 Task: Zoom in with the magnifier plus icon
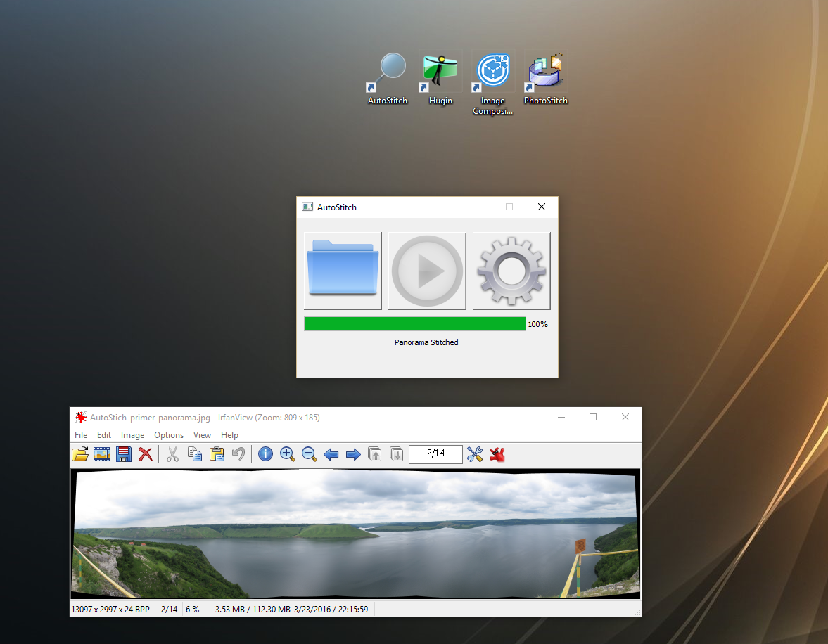287,454
